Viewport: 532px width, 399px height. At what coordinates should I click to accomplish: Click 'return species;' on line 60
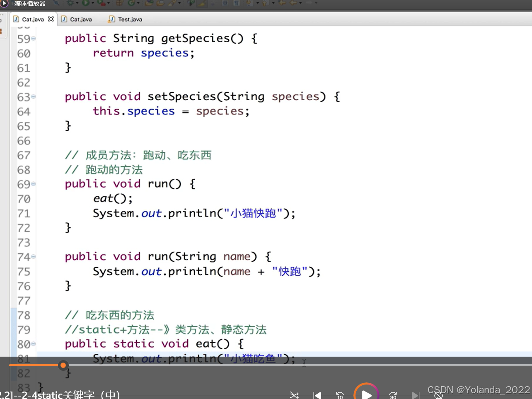(143, 53)
